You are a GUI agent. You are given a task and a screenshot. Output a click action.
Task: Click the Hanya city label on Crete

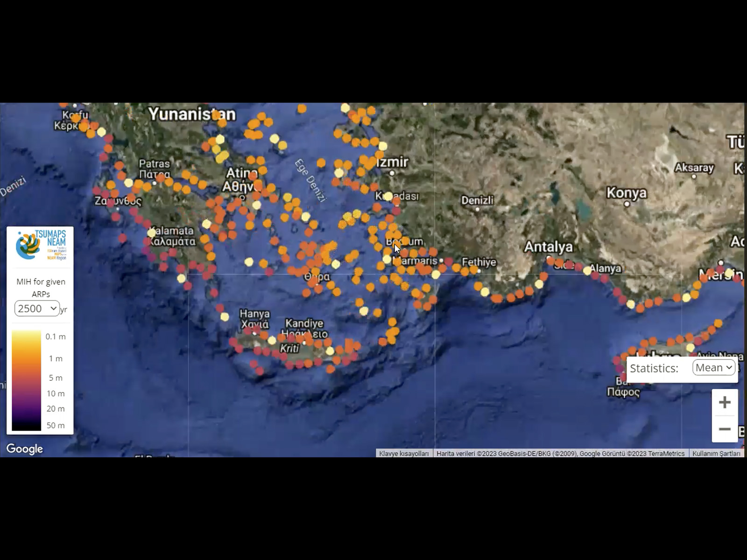coord(254,319)
